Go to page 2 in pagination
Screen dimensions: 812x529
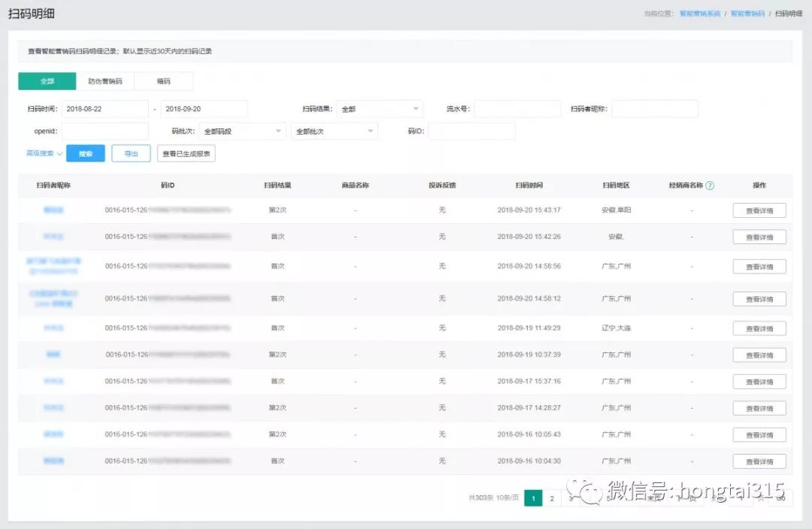pos(552,498)
